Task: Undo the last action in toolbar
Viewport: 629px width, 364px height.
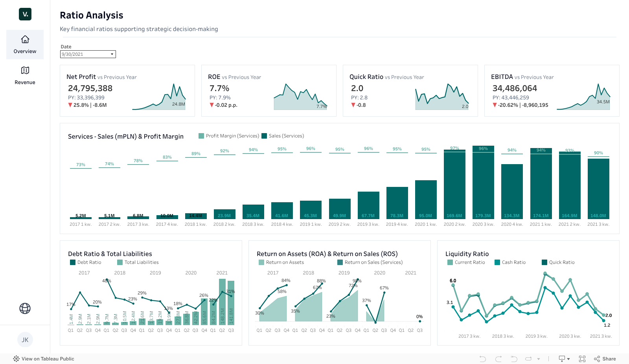Action: [483, 359]
